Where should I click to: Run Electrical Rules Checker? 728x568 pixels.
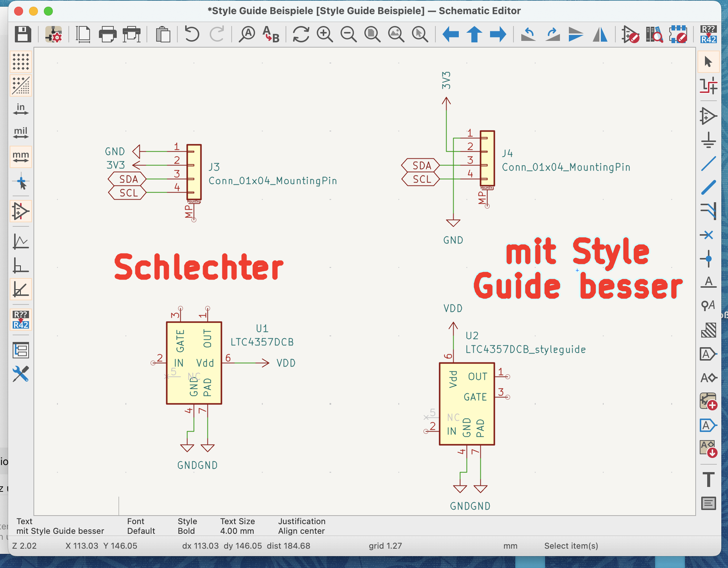[x=630, y=34]
